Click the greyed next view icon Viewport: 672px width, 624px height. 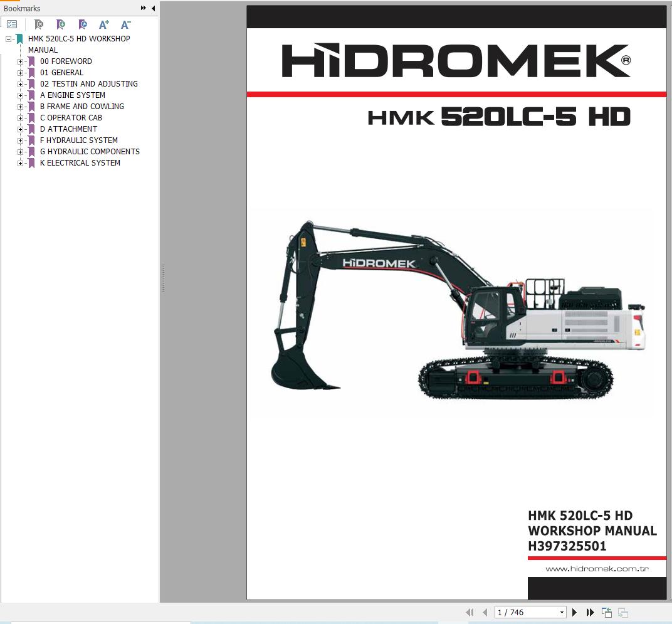[x=622, y=613]
